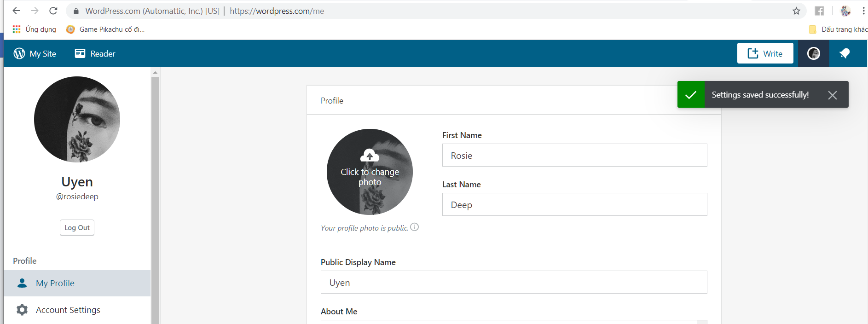Click the profile avatar in the top bar
The image size is (868, 324).
pyautogui.click(x=813, y=53)
